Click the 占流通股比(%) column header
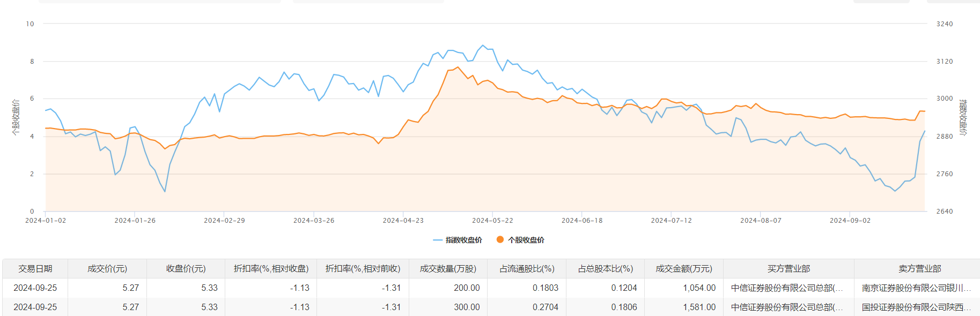 coord(527,269)
